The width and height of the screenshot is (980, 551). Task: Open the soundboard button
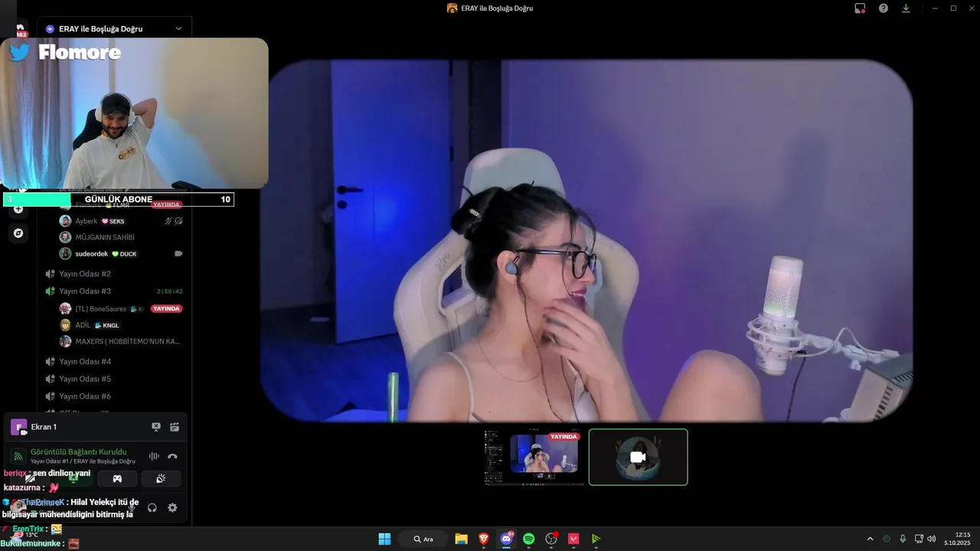click(161, 479)
